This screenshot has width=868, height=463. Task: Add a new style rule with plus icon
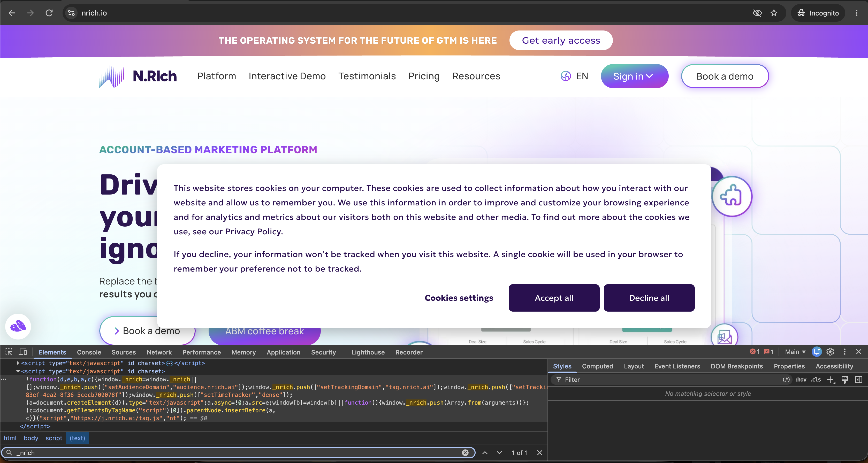pos(831,380)
